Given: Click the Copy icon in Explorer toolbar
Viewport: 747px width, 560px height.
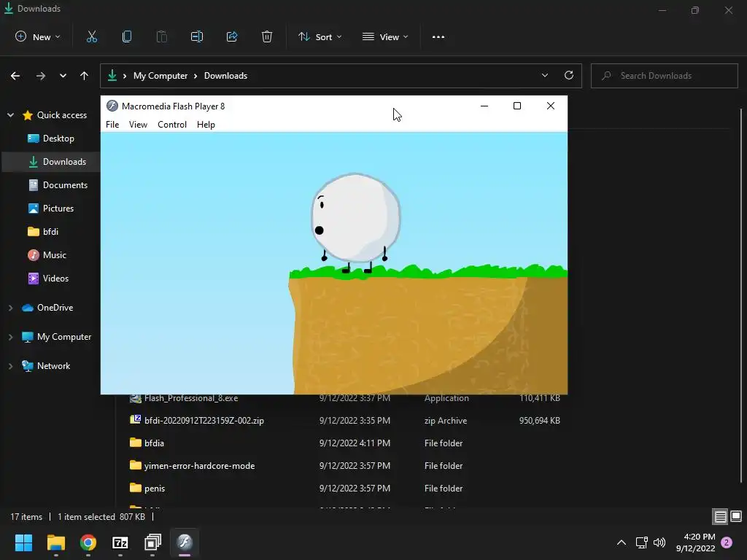Looking at the screenshot, I should point(127,36).
